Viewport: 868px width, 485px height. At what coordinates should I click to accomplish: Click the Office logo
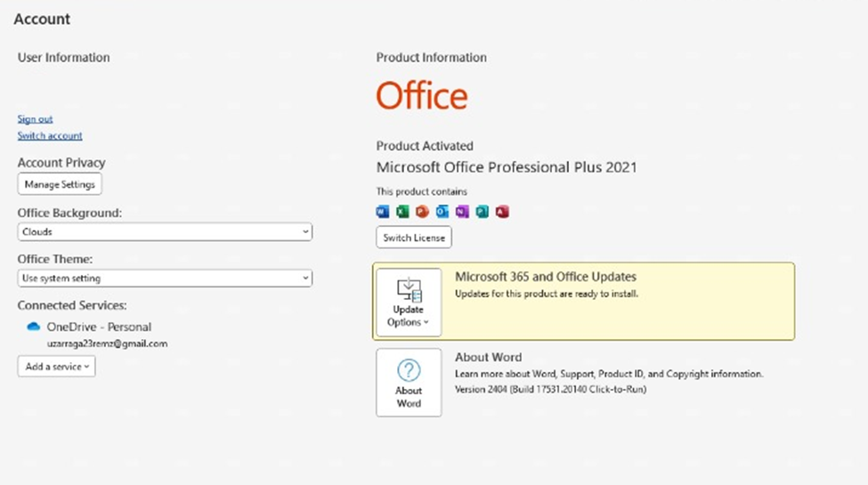point(422,96)
